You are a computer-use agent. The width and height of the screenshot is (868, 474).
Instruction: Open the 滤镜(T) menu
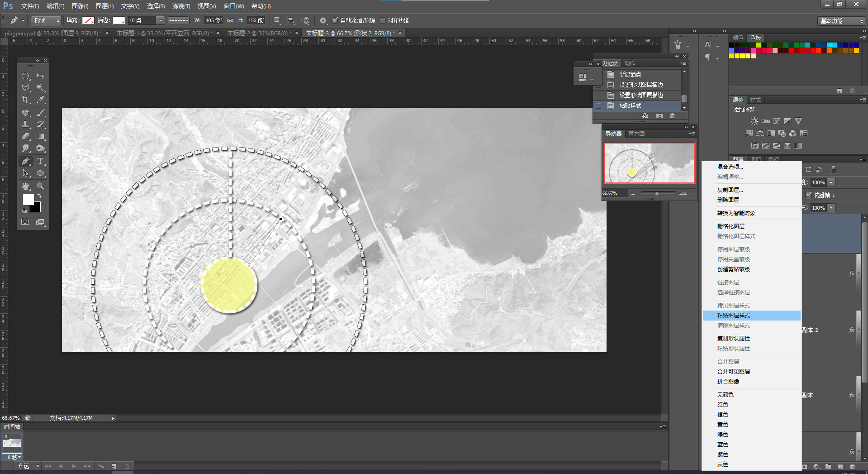click(181, 6)
